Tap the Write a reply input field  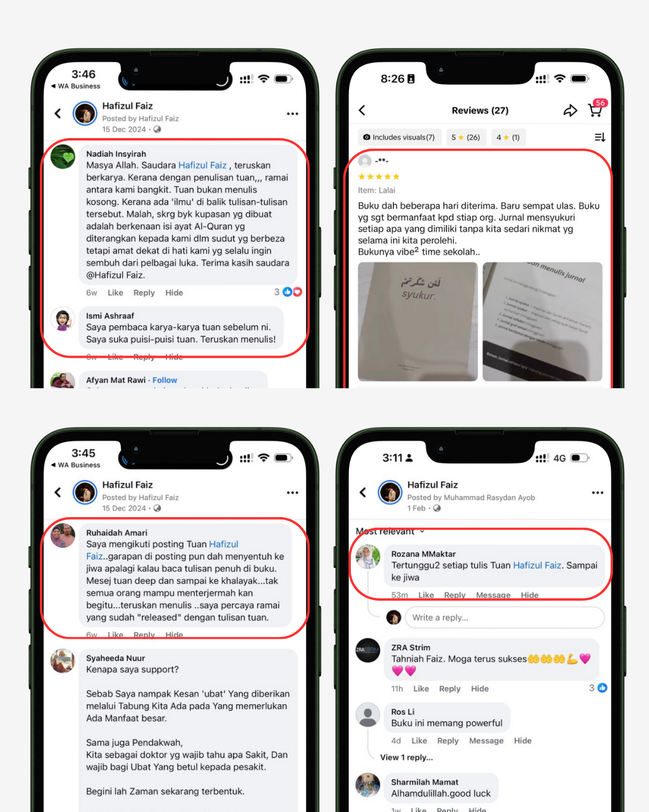505,617
